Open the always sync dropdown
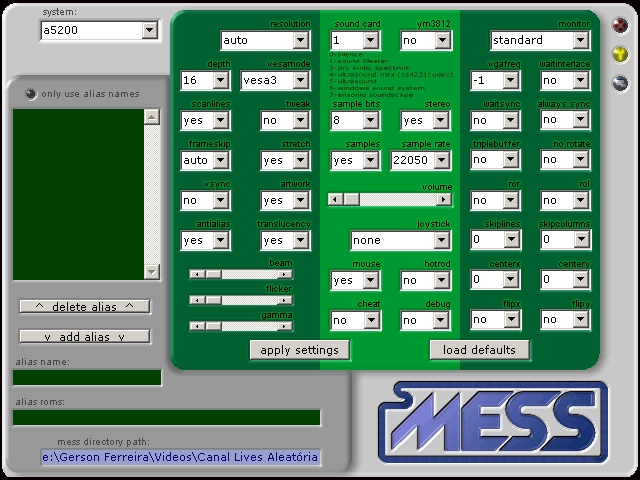Screen dimensions: 640x480 click(x=581, y=119)
